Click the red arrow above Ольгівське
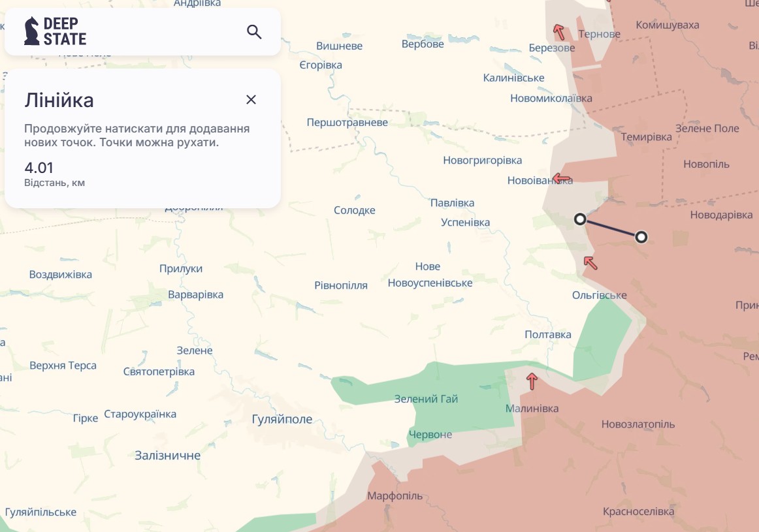Viewport: 759px width, 532px height. (590, 262)
